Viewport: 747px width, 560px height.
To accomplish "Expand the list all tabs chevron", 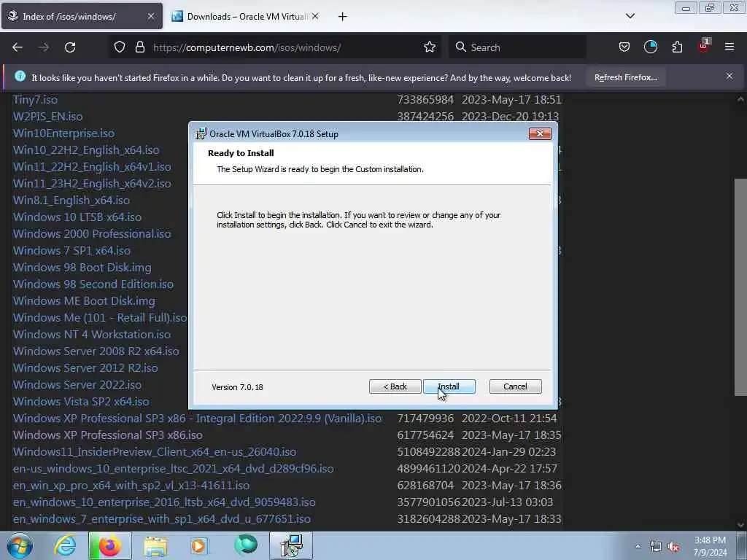I will (x=630, y=16).
